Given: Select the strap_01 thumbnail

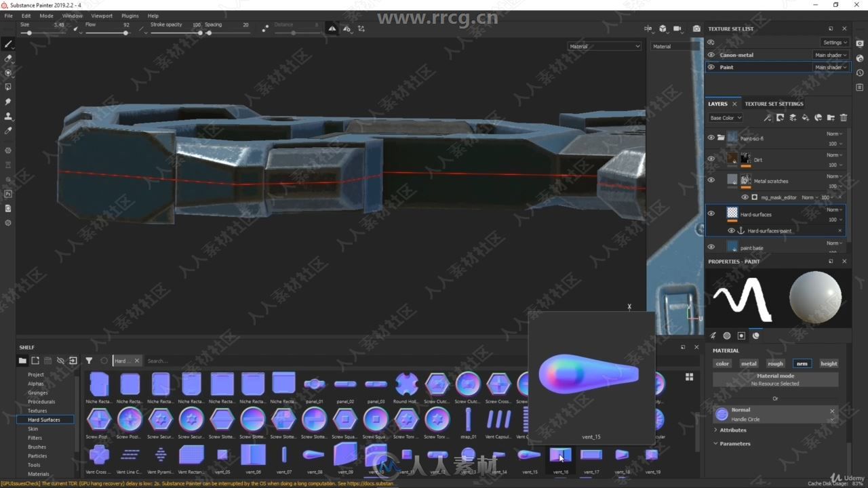Looking at the screenshot, I should 468,420.
